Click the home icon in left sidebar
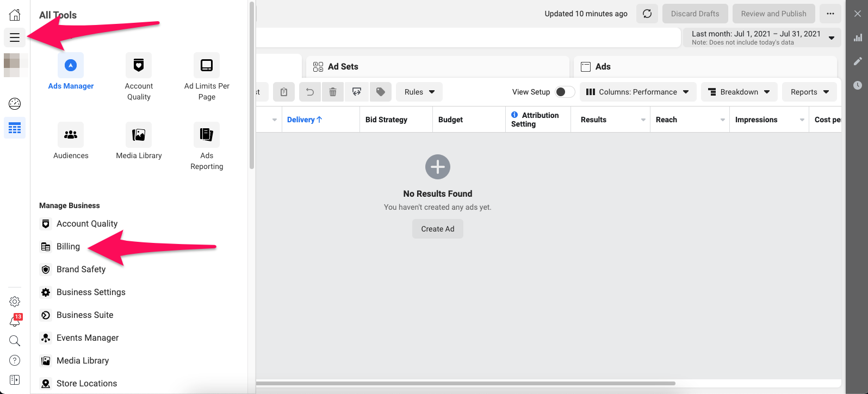The image size is (868, 394). [15, 15]
